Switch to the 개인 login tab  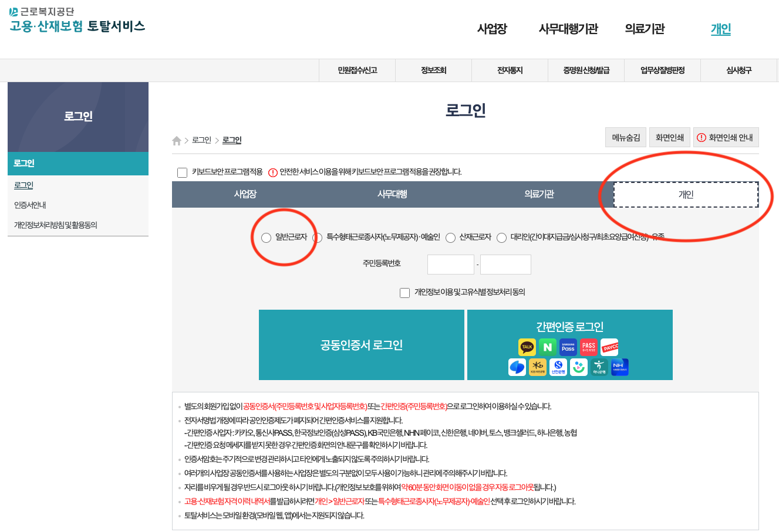point(686,194)
